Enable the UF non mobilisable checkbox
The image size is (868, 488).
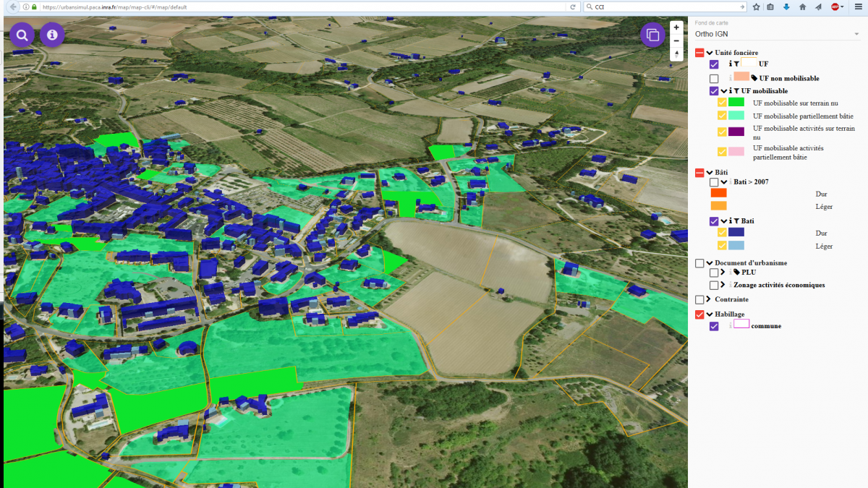point(714,78)
